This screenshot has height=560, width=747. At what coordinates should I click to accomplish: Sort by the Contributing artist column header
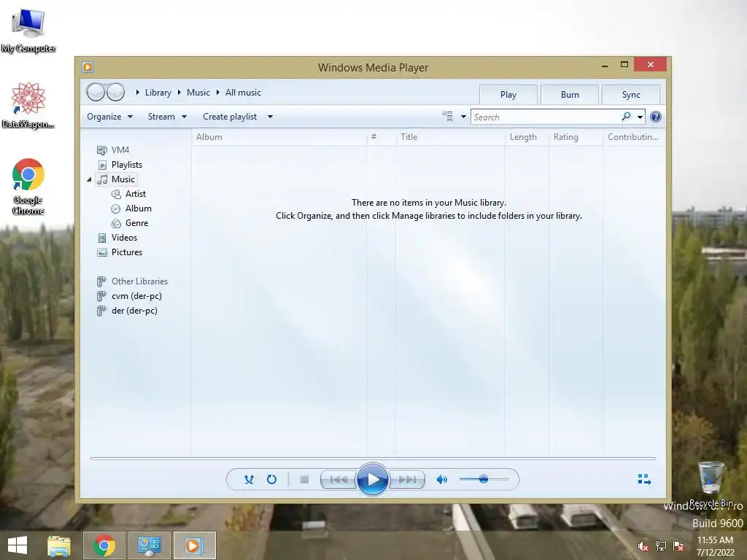[x=634, y=137]
